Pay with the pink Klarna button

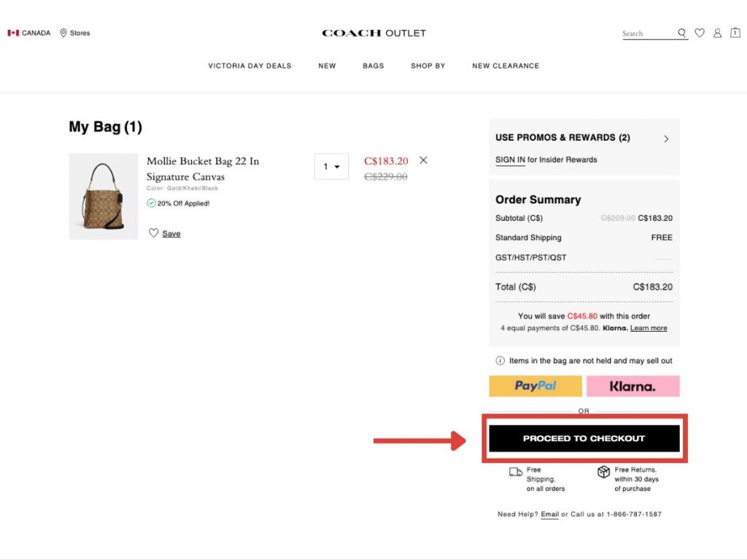632,386
